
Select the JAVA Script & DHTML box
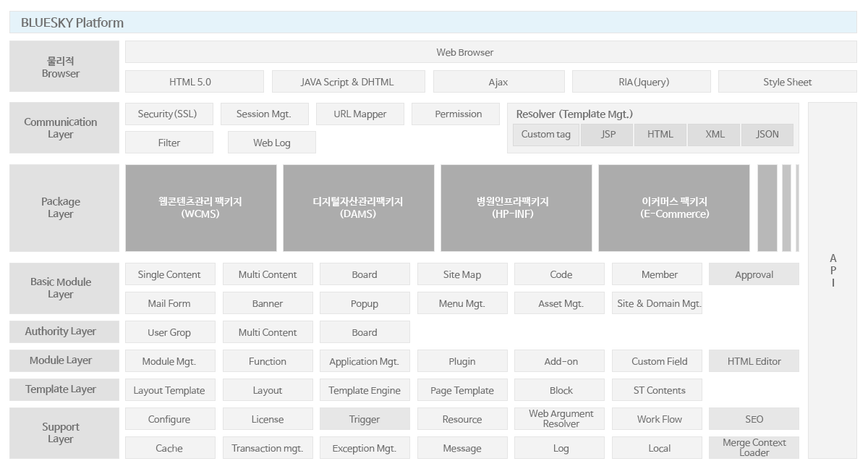(348, 82)
